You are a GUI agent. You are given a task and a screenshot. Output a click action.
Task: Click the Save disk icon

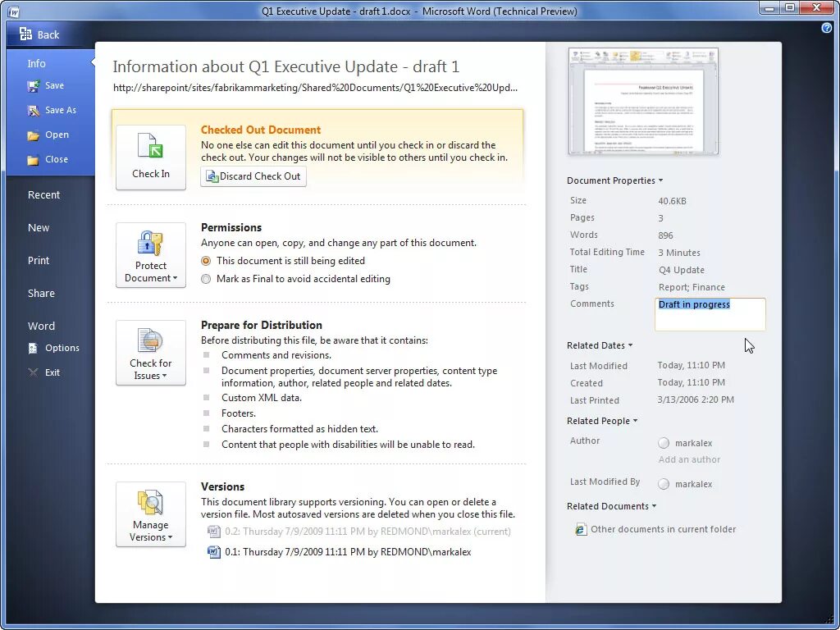coord(33,85)
